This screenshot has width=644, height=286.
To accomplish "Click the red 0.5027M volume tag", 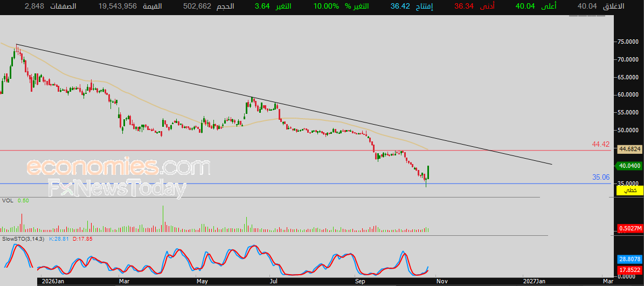I will click(x=629, y=228).
